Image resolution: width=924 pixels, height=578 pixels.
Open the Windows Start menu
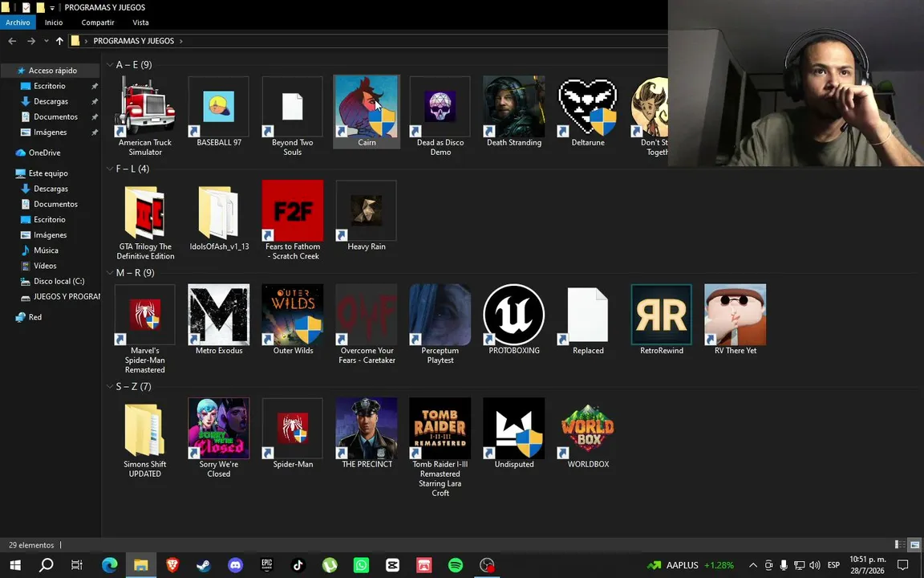tap(15, 565)
